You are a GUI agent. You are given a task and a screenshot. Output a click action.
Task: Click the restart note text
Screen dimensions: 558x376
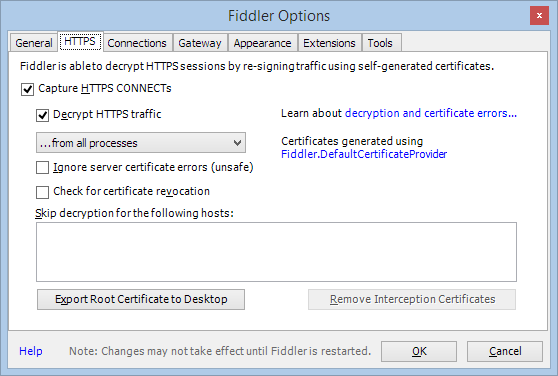(x=220, y=351)
